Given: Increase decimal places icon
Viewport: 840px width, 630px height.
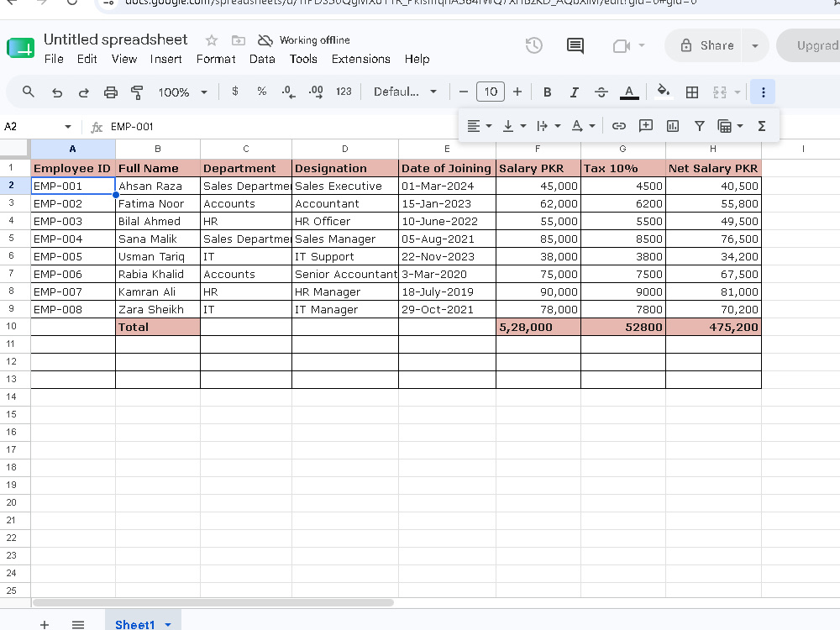Looking at the screenshot, I should [316, 92].
